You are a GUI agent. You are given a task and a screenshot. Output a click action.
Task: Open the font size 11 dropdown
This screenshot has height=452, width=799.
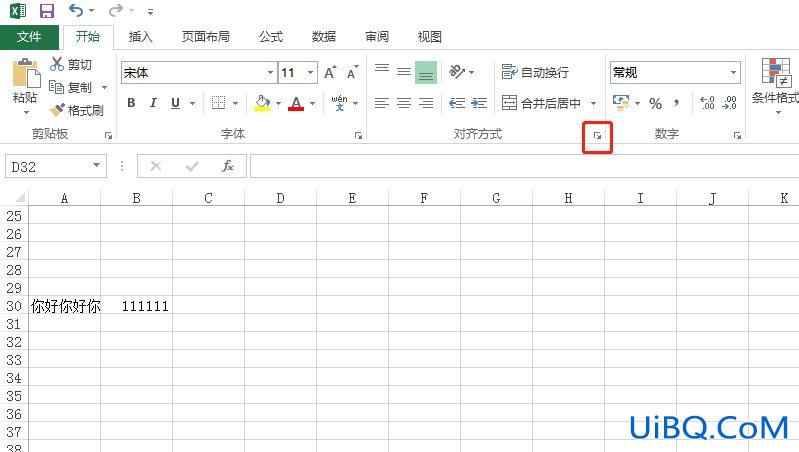click(310, 72)
